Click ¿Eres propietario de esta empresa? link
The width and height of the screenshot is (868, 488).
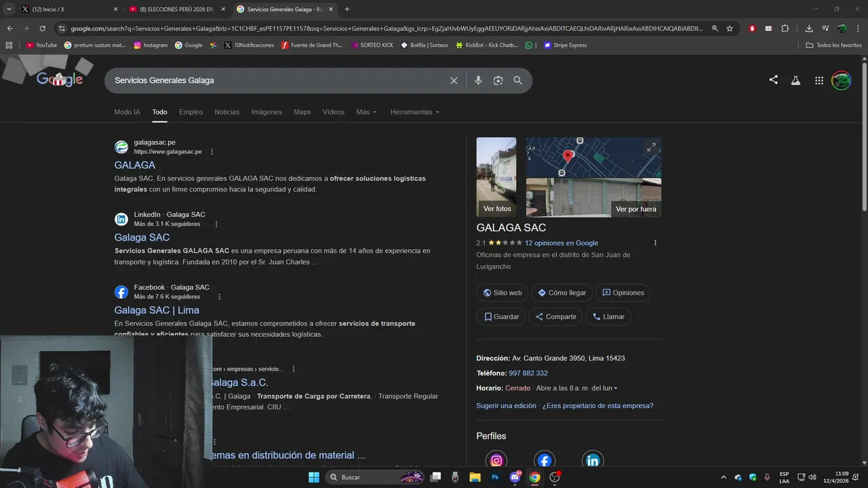[597, 405]
